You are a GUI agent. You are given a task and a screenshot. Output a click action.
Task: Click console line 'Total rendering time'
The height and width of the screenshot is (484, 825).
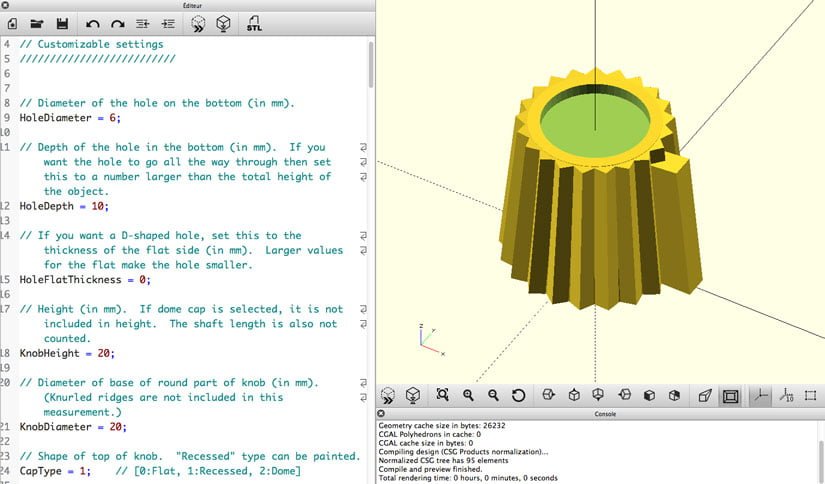468,478
